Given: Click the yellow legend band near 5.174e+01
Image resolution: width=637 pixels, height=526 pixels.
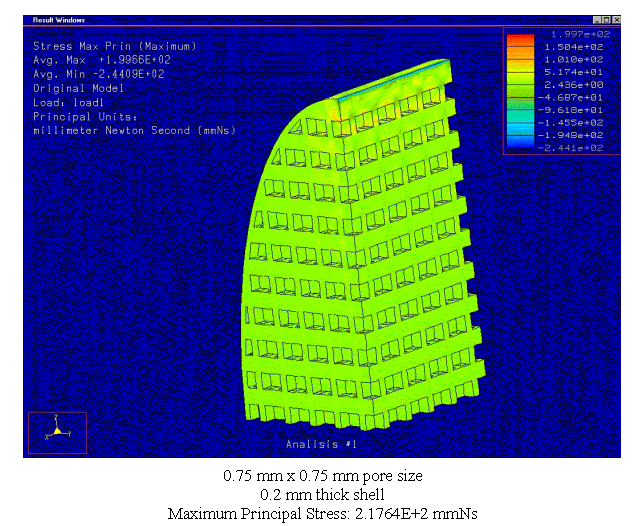Looking at the screenshot, I should (520, 73).
